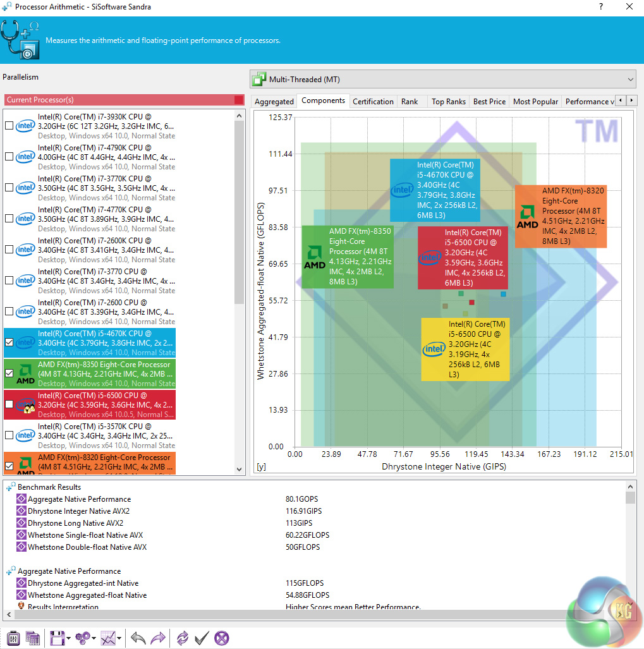644x649 pixels.
Task: Uncheck the AMD FX-8320 processor checkbox
Action: coord(9,466)
